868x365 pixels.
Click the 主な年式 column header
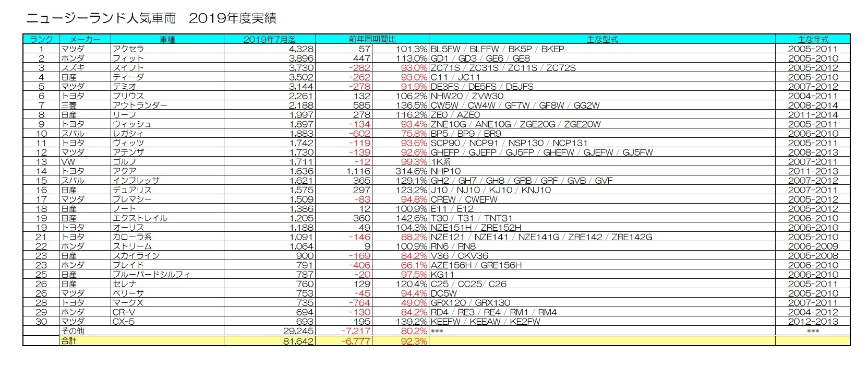813,39
